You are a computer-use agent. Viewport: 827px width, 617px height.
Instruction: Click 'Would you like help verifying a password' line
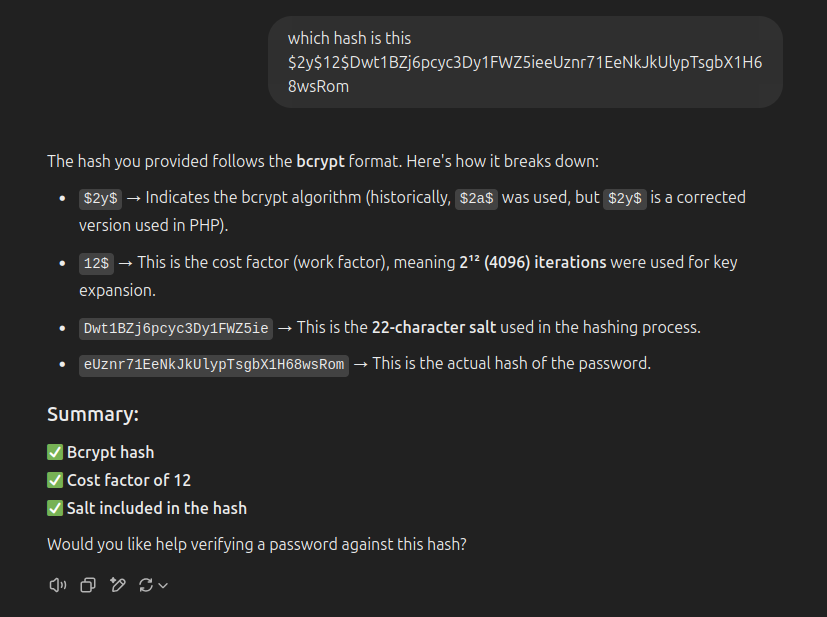click(x=257, y=544)
